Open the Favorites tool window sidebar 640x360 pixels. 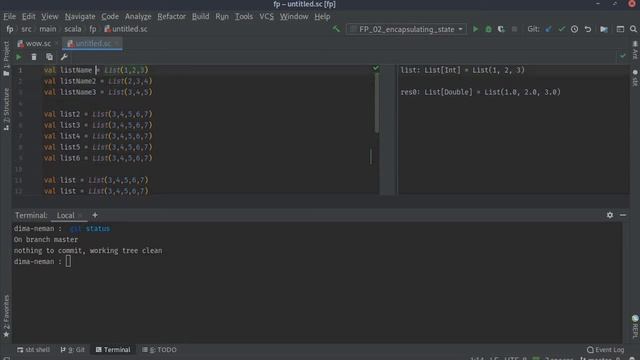coord(6,316)
